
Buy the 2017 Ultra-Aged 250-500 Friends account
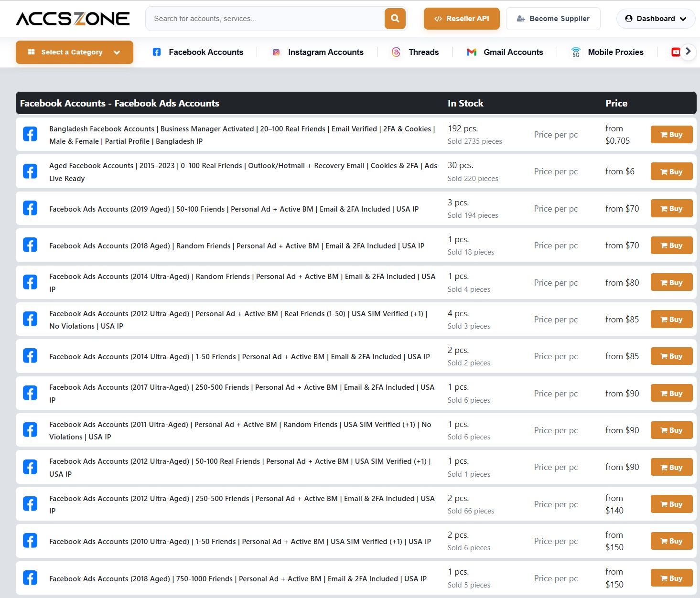(671, 393)
